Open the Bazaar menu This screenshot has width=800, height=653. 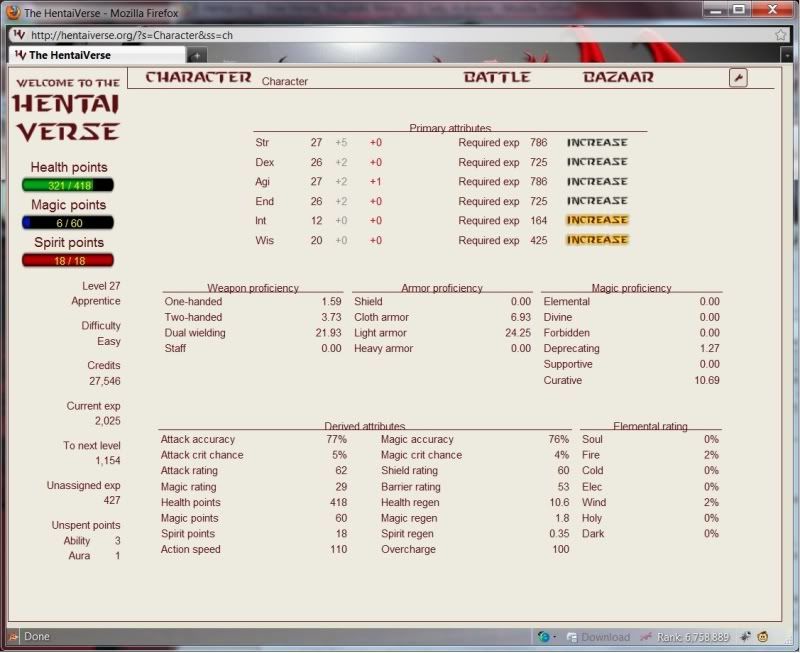click(x=618, y=77)
